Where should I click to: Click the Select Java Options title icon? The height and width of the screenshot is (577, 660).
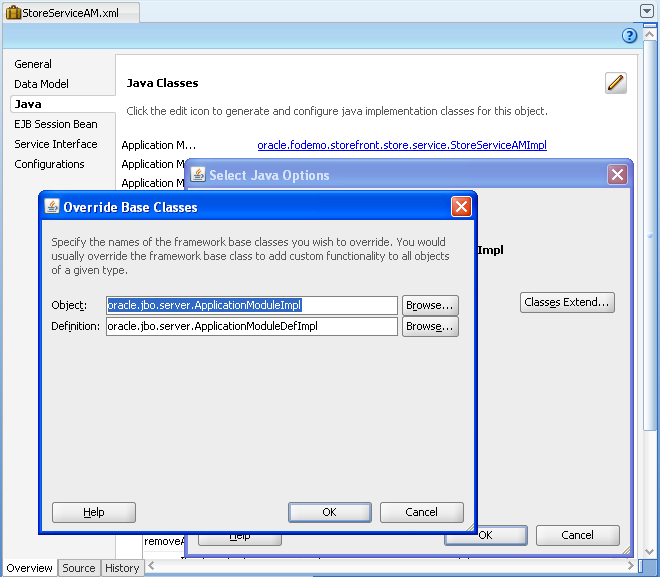pos(198,174)
